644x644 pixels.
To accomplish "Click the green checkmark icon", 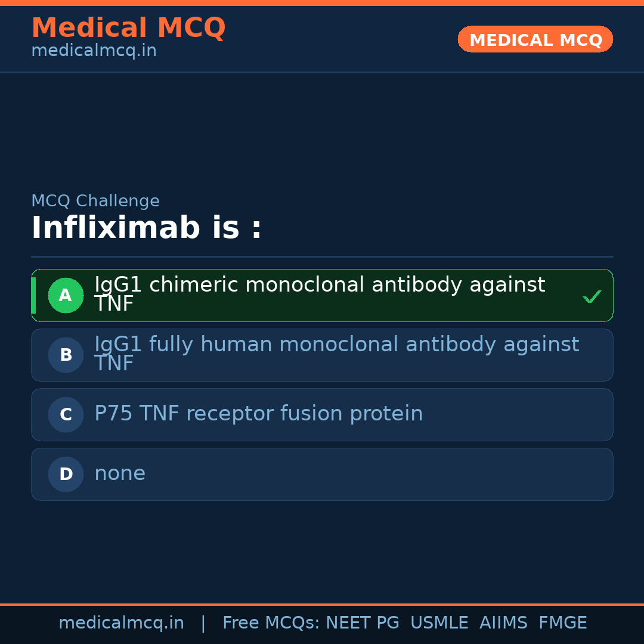I will (592, 296).
